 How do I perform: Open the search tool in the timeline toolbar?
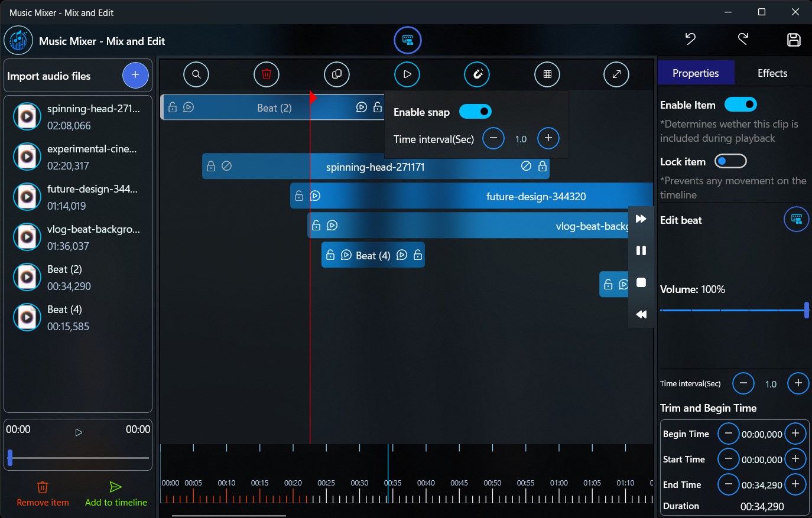tap(196, 74)
